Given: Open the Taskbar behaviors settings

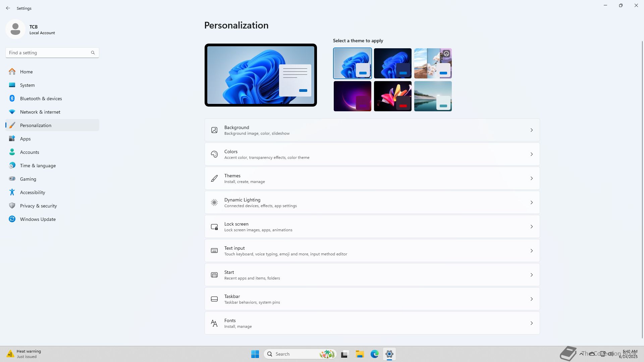Looking at the screenshot, I should click(x=372, y=299).
